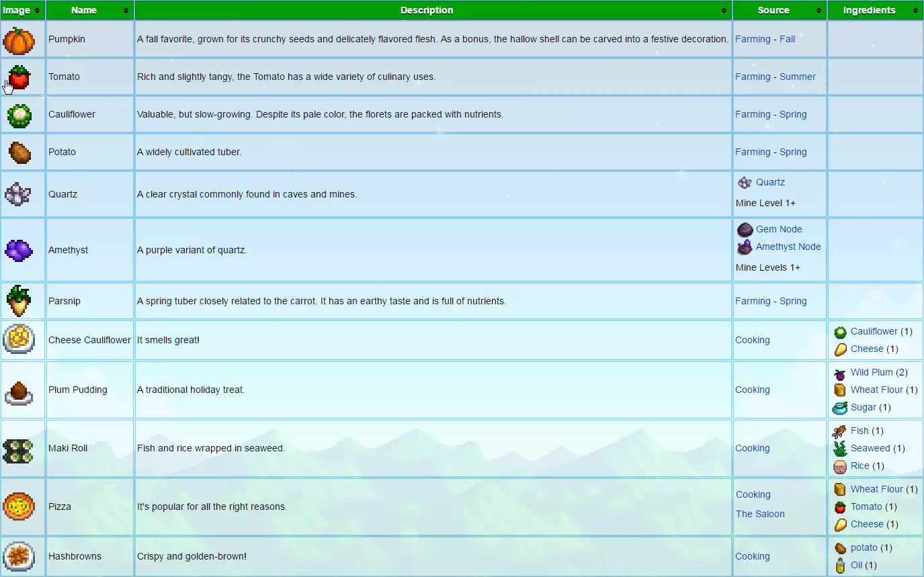Click the text 'A widely cultivated tuber.'
The image size is (924, 577).
tap(190, 152)
